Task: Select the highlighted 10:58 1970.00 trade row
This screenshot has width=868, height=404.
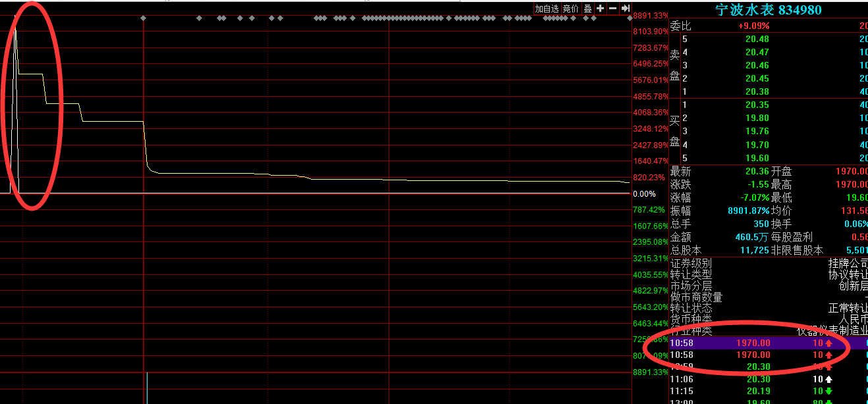Action: [769, 343]
